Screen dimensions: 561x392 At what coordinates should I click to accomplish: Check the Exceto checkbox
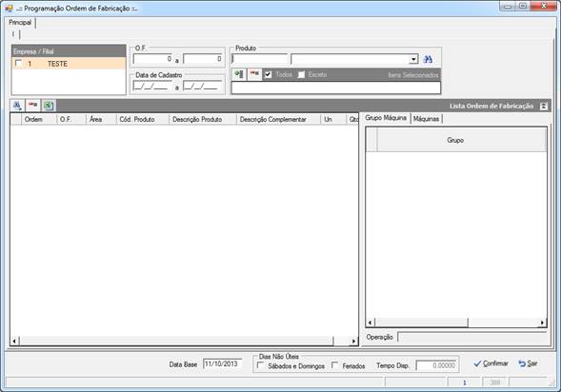click(x=302, y=74)
